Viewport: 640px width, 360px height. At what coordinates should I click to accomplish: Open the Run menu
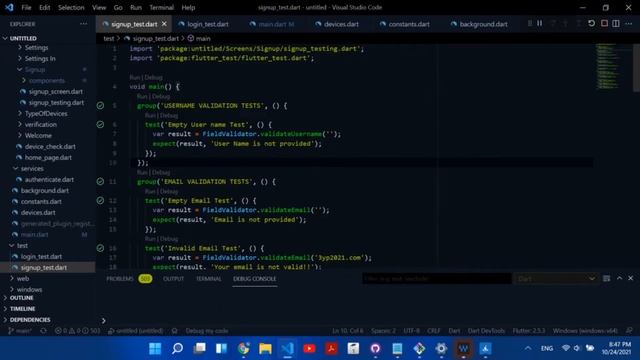[136, 7]
